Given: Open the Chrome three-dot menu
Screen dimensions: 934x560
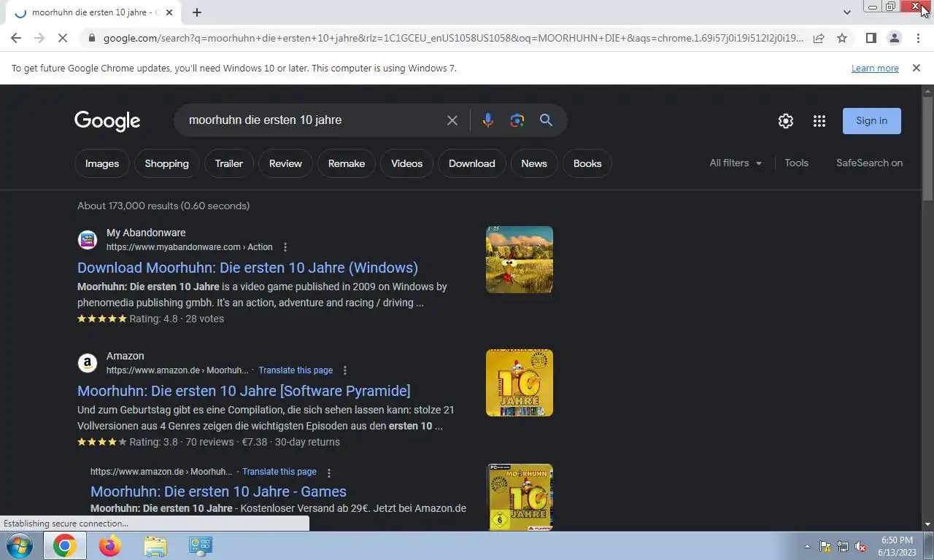Looking at the screenshot, I should point(918,38).
